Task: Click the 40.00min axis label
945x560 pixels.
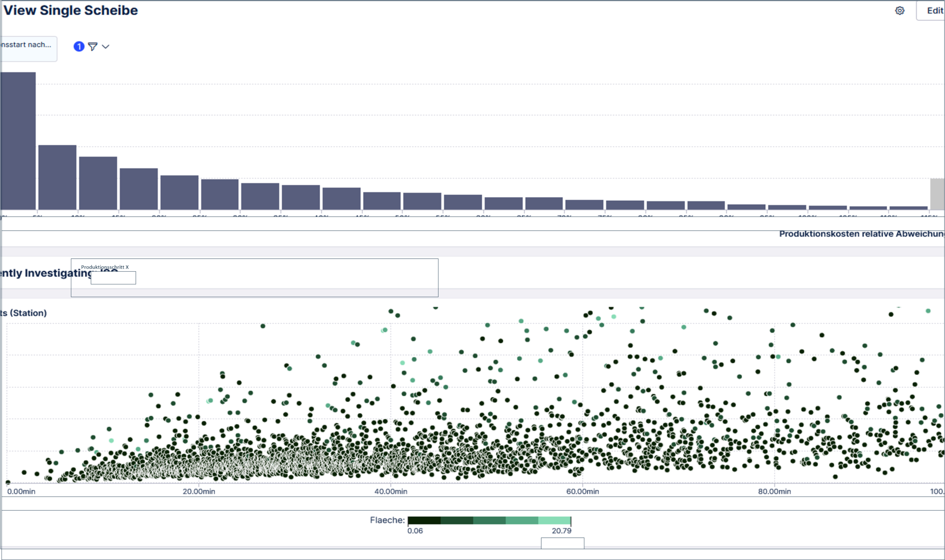Action: [x=391, y=491]
